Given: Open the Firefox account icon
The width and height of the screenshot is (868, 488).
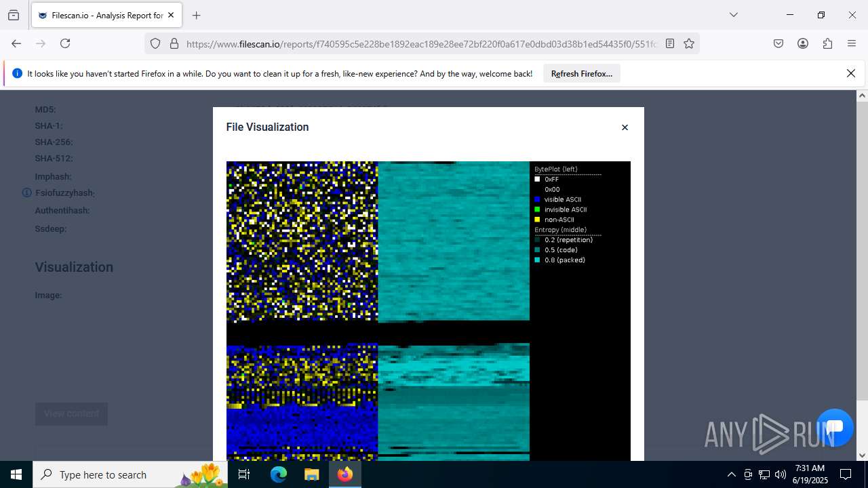Looking at the screenshot, I should click(803, 43).
